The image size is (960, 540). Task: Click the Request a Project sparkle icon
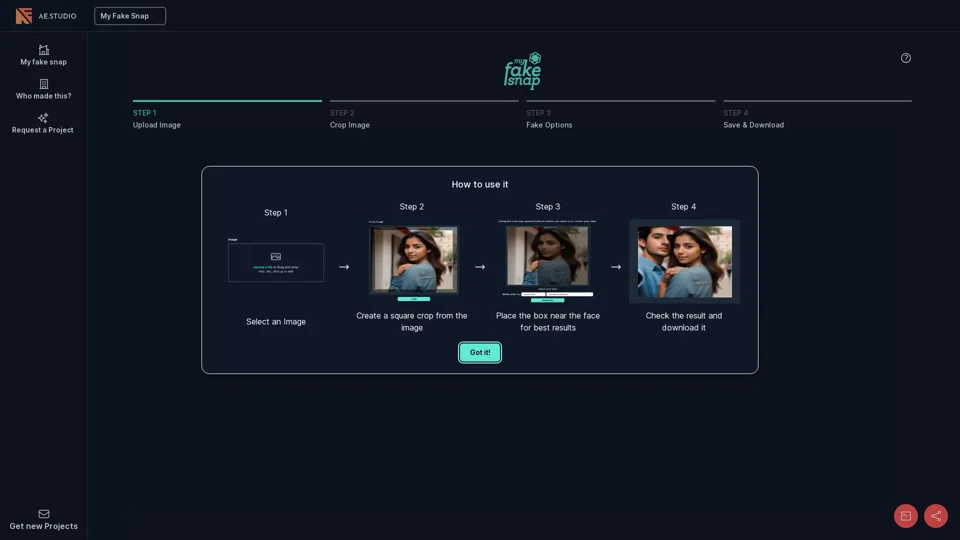pyautogui.click(x=43, y=118)
